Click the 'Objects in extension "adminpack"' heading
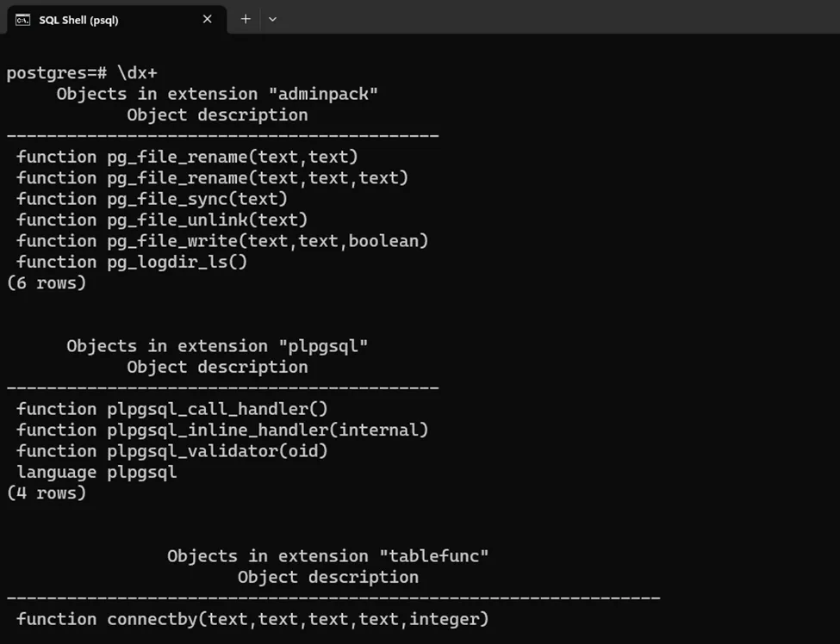Image resolution: width=840 pixels, height=644 pixels. [217, 94]
